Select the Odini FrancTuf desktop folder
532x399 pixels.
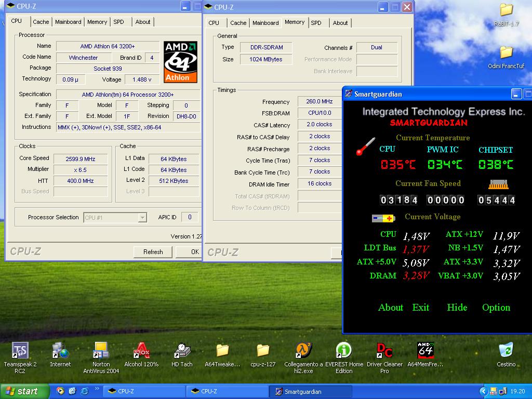click(506, 52)
